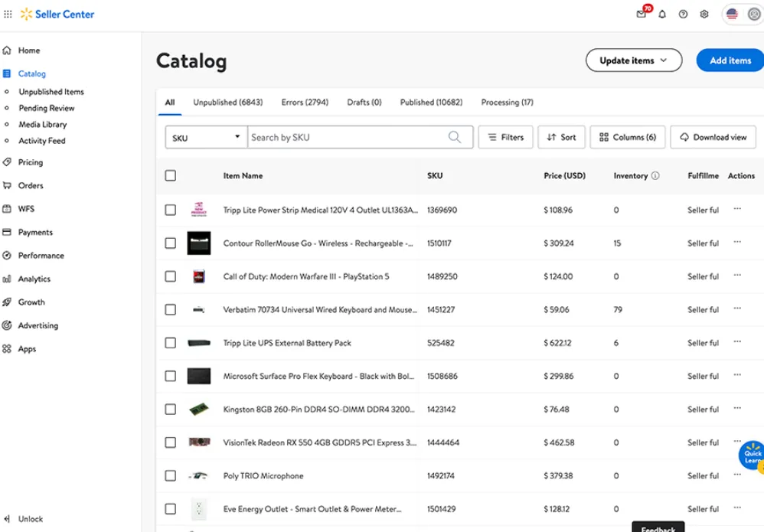764x532 pixels.
Task: Check the Kingston 8GB DDR4 row
Action: tap(171, 410)
